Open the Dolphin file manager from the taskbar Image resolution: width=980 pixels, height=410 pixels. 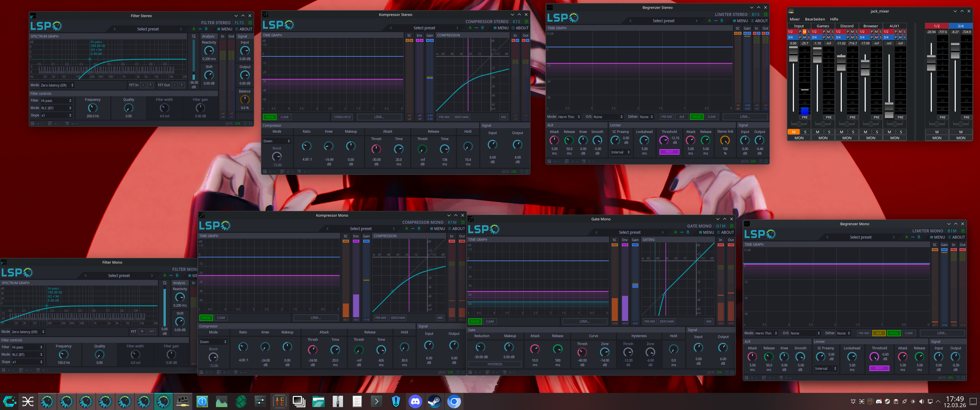point(318,401)
